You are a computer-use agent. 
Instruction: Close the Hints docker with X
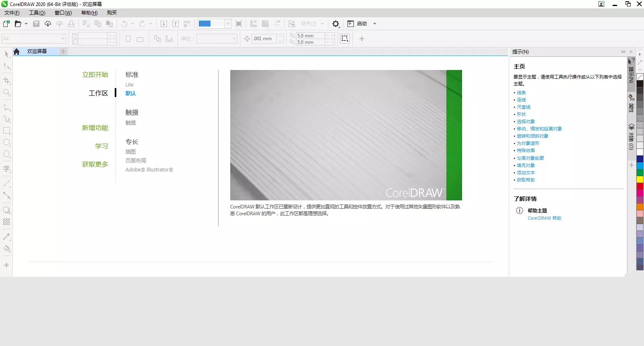[631, 52]
